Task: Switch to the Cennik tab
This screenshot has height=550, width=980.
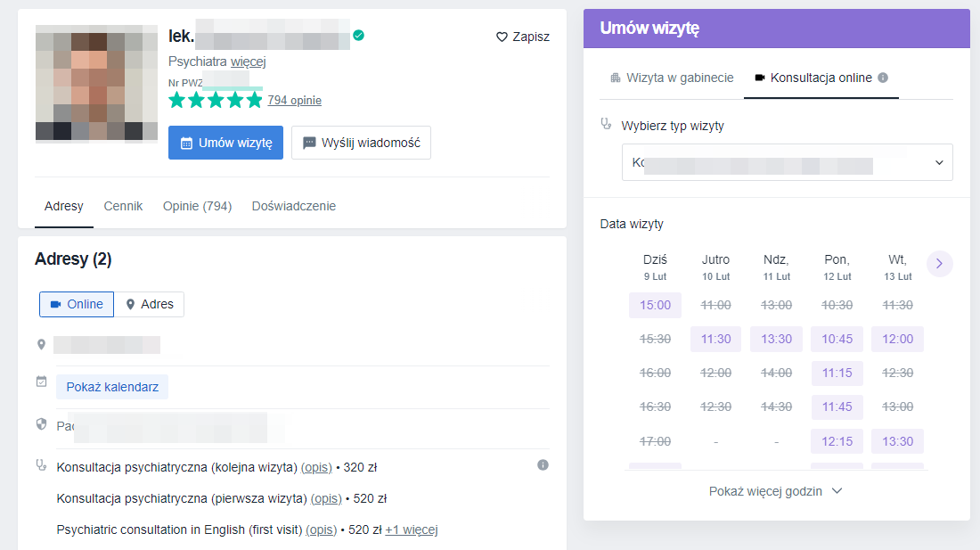Action: [x=123, y=206]
